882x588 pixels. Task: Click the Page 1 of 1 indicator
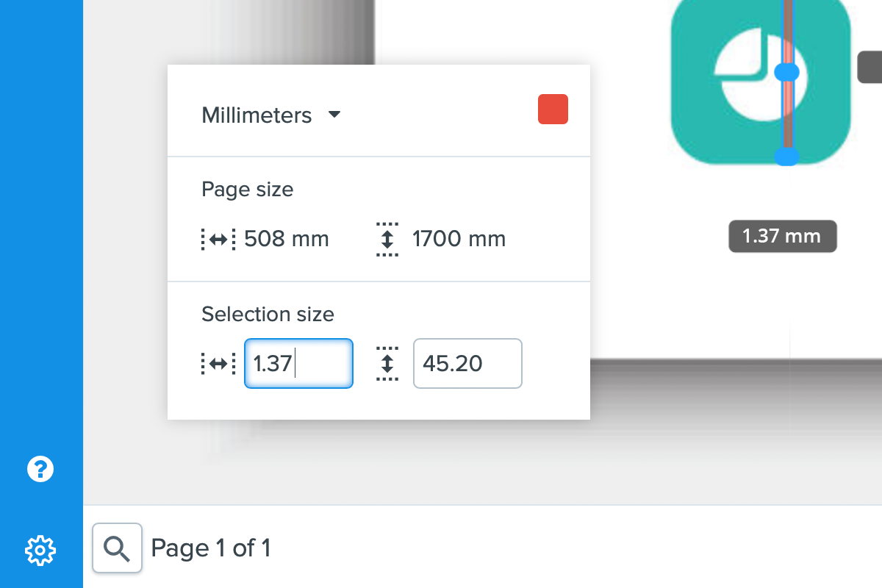tap(211, 548)
